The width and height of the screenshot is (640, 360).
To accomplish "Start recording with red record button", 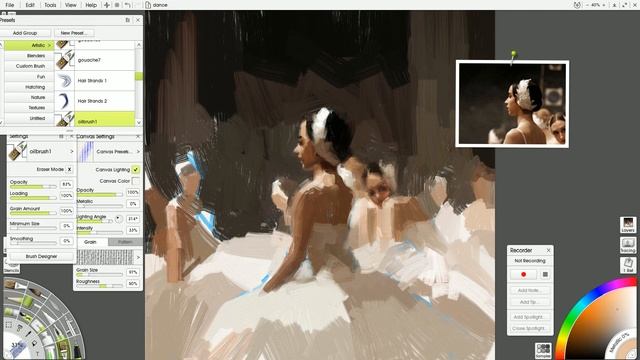I will pyautogui.click(x=523, y=274).
